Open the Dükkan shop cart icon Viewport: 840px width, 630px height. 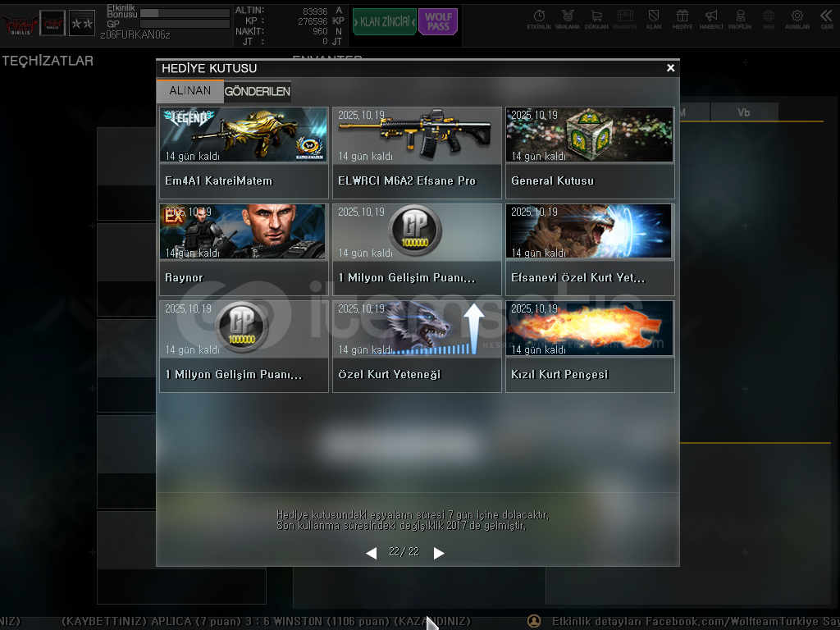[596, 19]
